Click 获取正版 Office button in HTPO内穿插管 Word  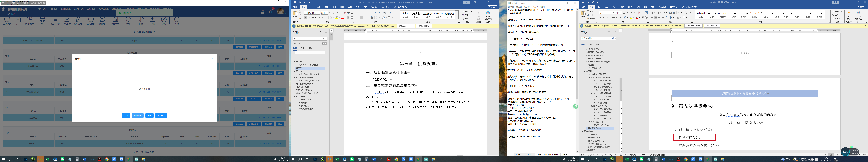point(405,26)
